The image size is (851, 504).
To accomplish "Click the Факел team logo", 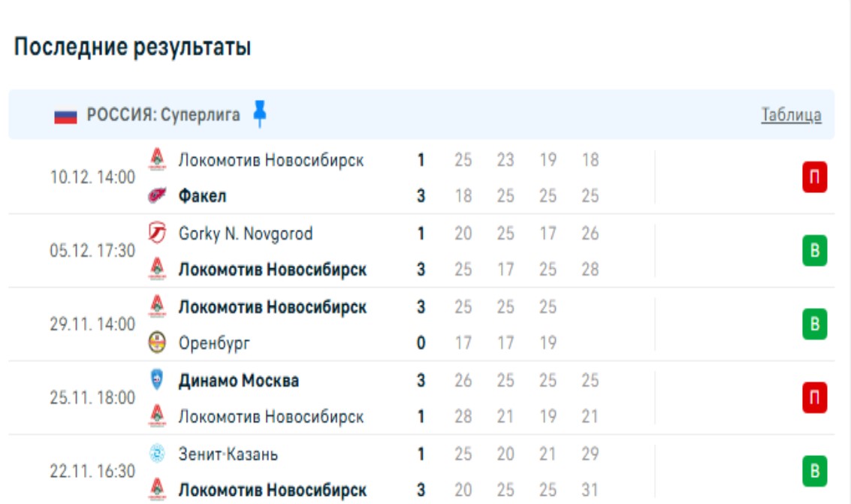I will pyautogui.click(x=158, y=196).
